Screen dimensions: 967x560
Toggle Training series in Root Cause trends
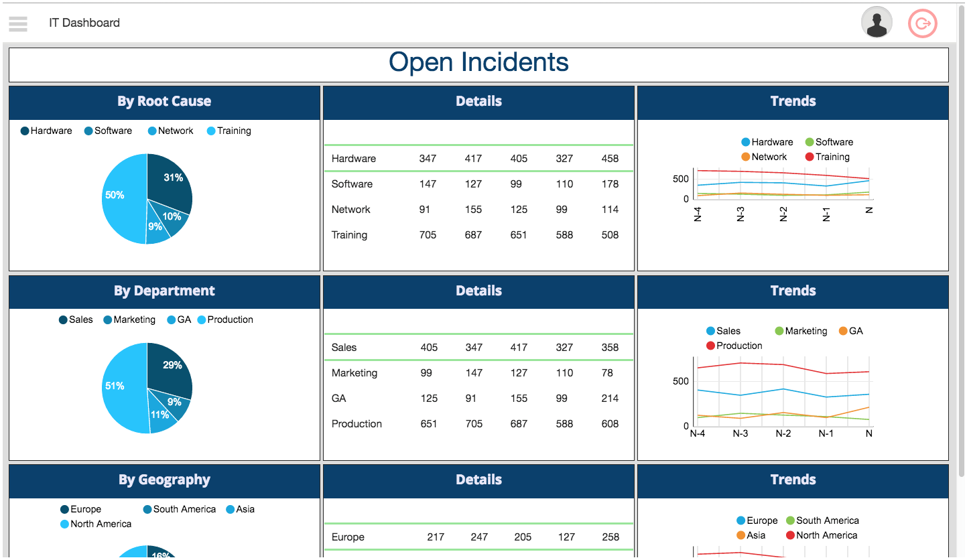tap(828, 157)
